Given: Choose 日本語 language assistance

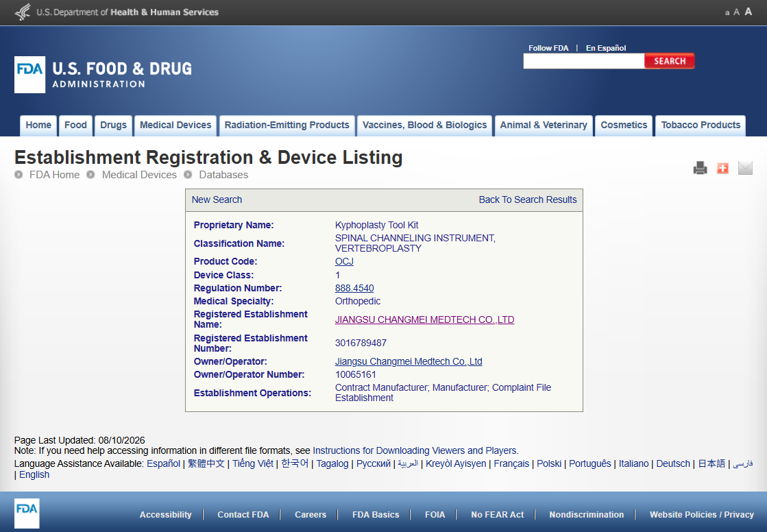Looking at the screenshot, I should tap(711, 463).
